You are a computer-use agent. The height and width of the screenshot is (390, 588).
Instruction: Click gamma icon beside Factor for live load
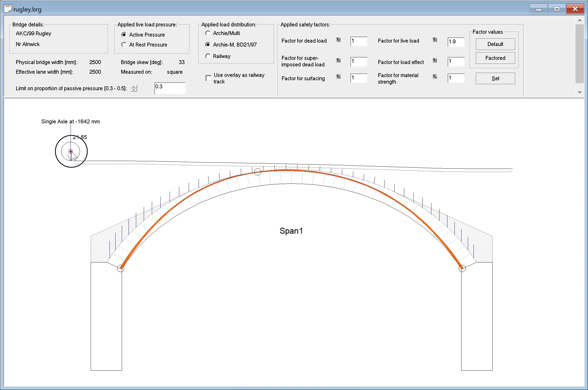tap(435, 40)
